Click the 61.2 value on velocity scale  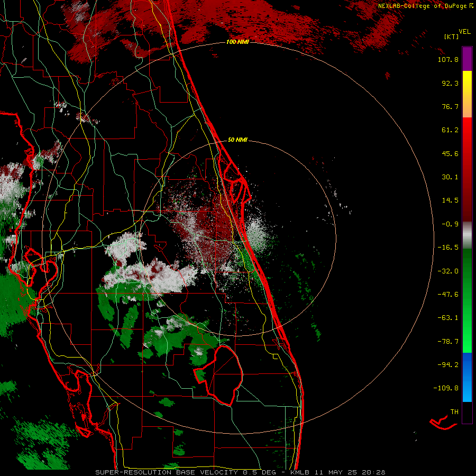tap(450, 130)
